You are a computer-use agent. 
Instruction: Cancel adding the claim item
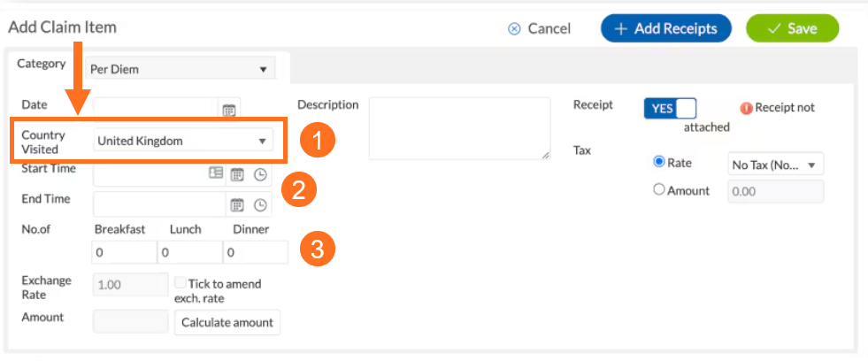pos(539,29)
